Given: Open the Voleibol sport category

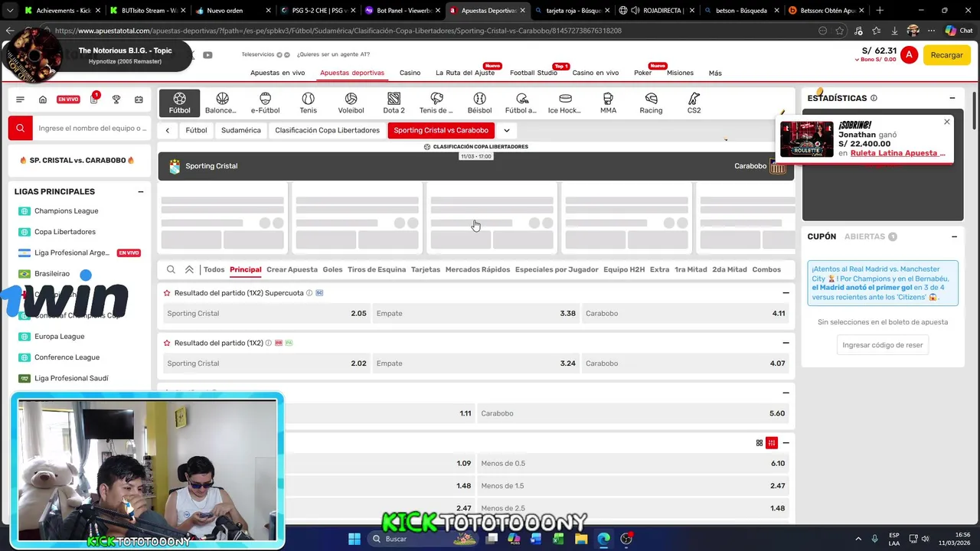Looking at the screenshot, I should tap(351, 103).
